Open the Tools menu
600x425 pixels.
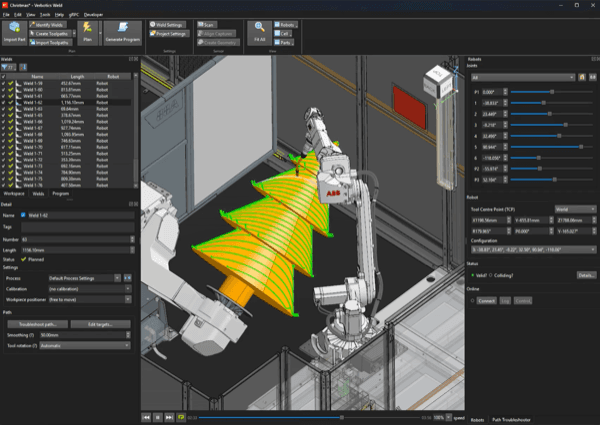(45, 15)
